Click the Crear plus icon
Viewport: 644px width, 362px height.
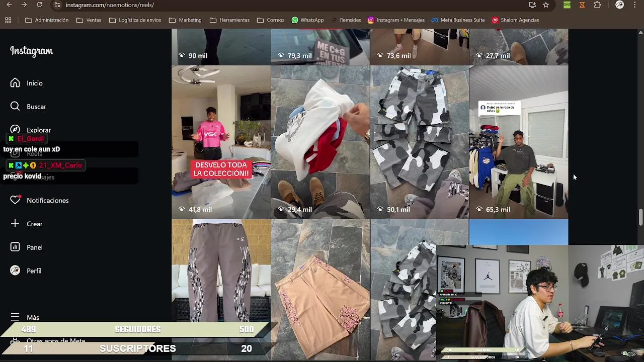[x=15, y=224]
